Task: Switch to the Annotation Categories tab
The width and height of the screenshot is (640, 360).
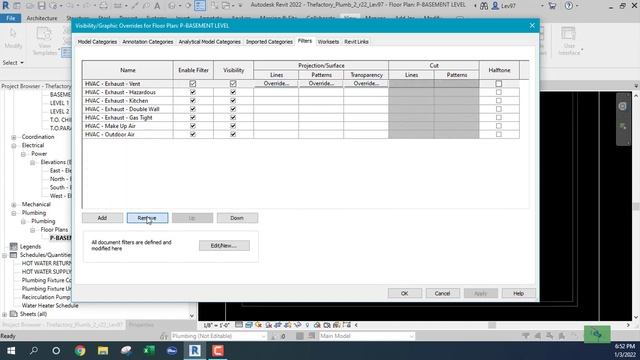Action: pos(148,42)
